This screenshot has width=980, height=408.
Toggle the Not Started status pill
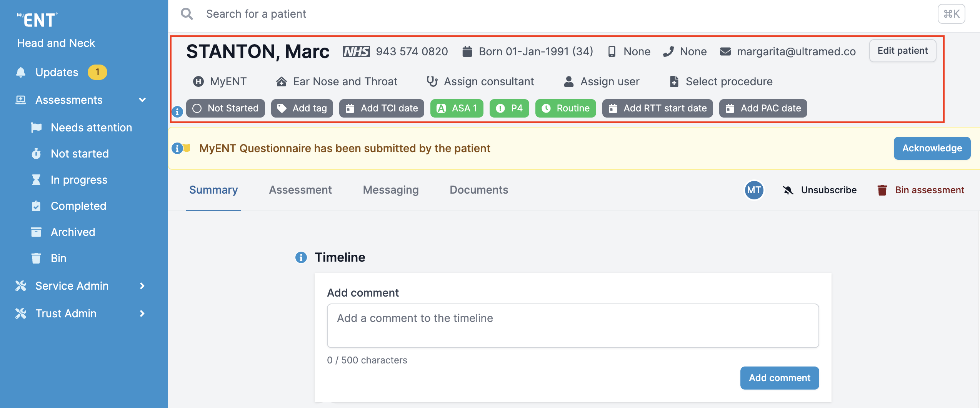tap(225, 108)
